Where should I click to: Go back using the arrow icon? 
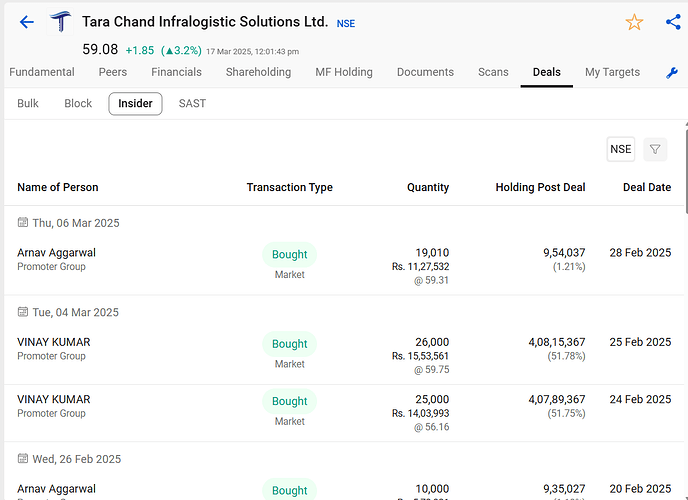pos(26,22)
